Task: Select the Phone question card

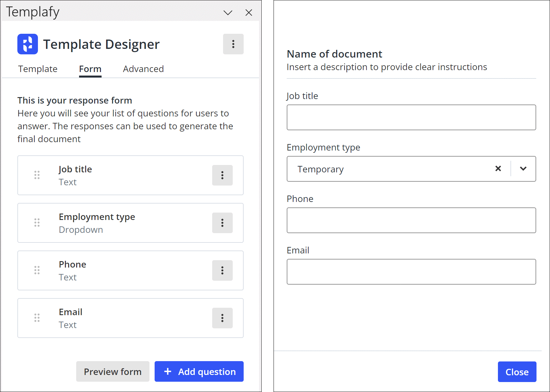Action: point(131,270)
